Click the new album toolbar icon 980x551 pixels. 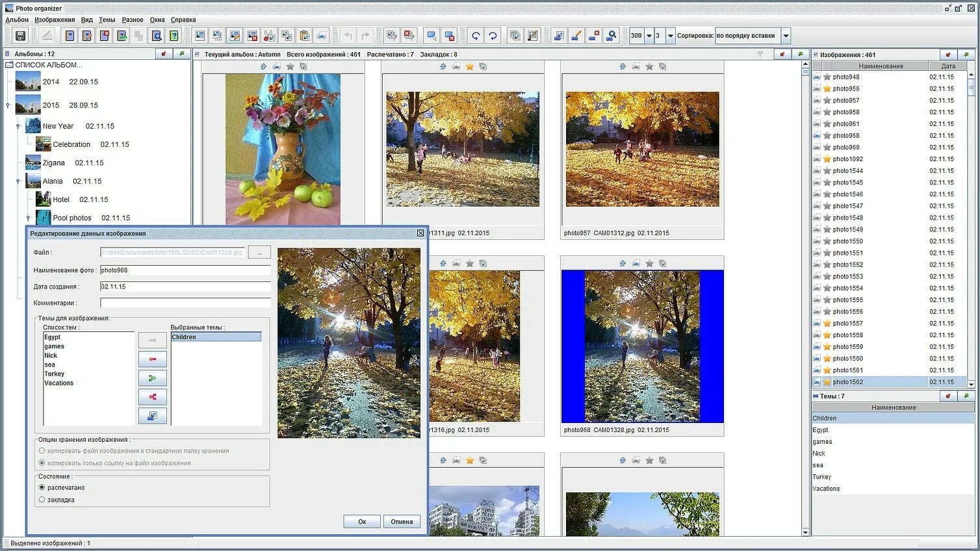pos(70,36)
